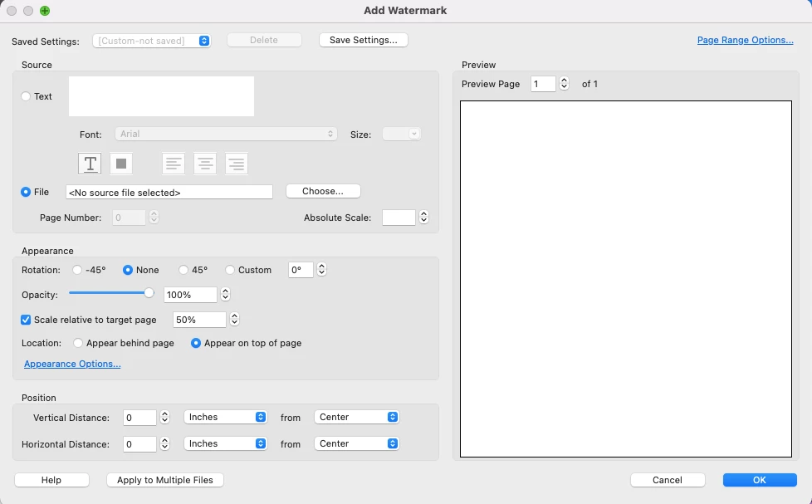
Task: Click the custom rotation degree field
Action: tap(301, 270)
